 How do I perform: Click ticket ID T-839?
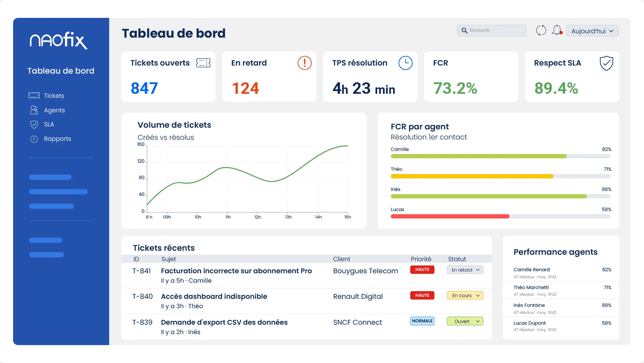tap(142, 322)
